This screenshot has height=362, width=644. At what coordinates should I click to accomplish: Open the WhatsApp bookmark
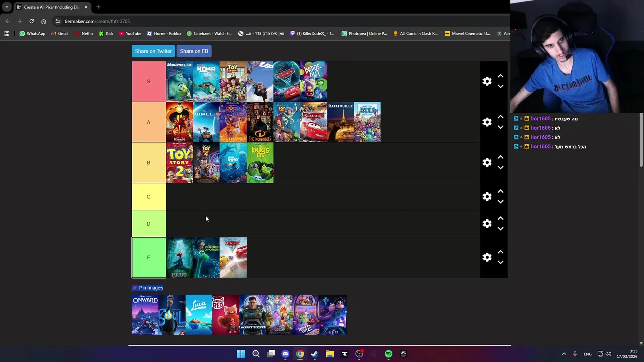click(x=32, y=34)
